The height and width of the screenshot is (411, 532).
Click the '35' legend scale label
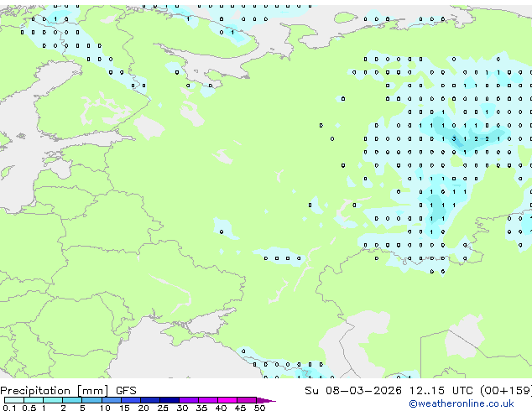click(x=201, y=408)
